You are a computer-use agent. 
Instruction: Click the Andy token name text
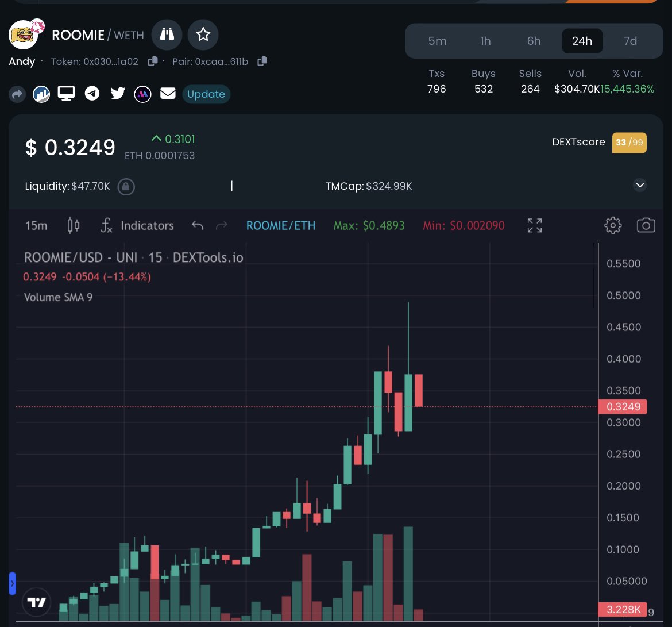pos(22,61)
